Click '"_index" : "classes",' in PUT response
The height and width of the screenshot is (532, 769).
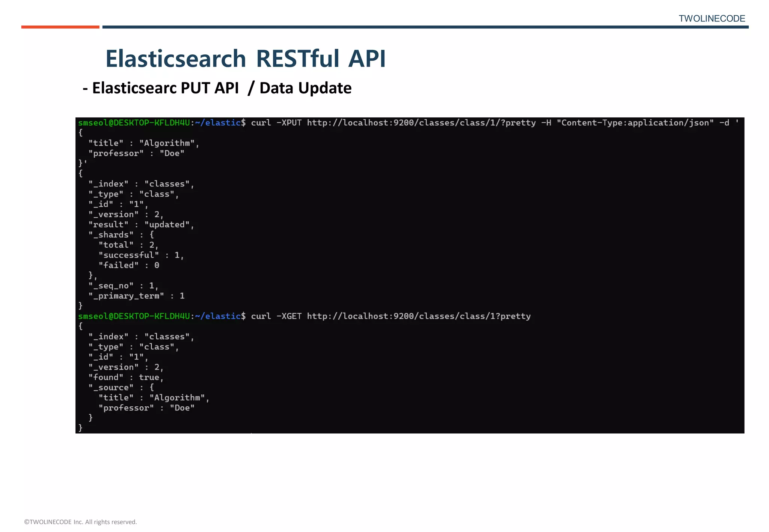tap(141, 184)
